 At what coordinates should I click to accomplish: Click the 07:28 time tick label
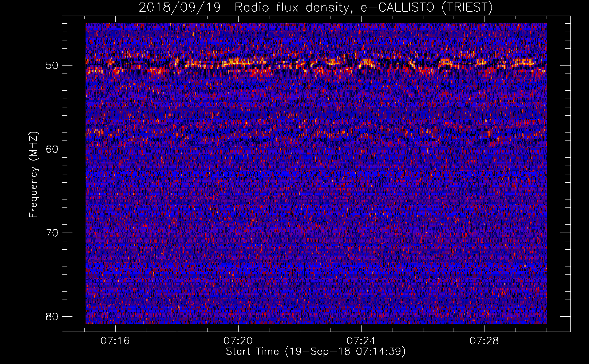485,341
